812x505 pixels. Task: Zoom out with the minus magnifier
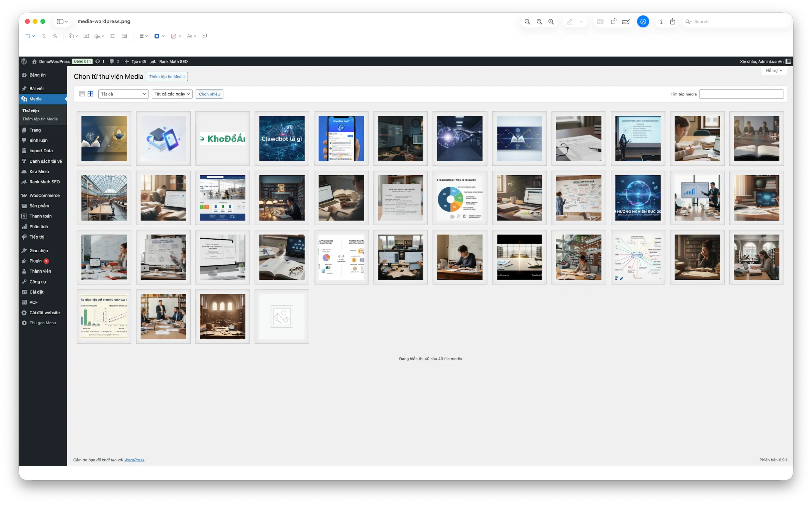(x=527, y=21)
